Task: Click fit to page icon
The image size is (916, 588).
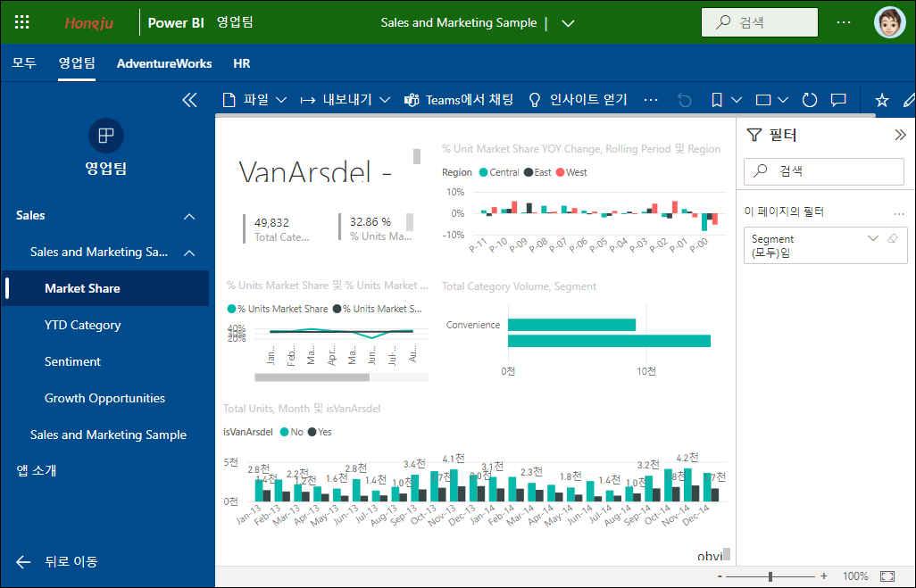Action: click(887, 576)
